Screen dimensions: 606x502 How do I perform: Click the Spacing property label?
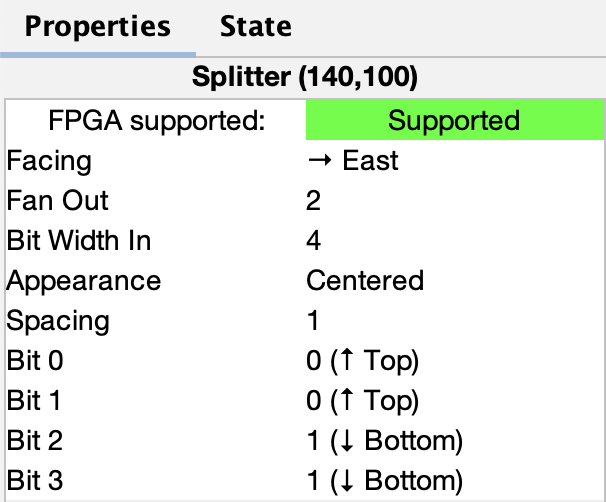57,321
